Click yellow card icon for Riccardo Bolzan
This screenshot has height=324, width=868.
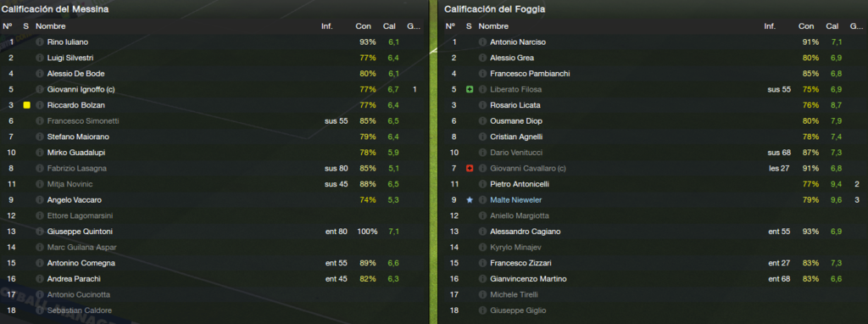pos(26,105)
